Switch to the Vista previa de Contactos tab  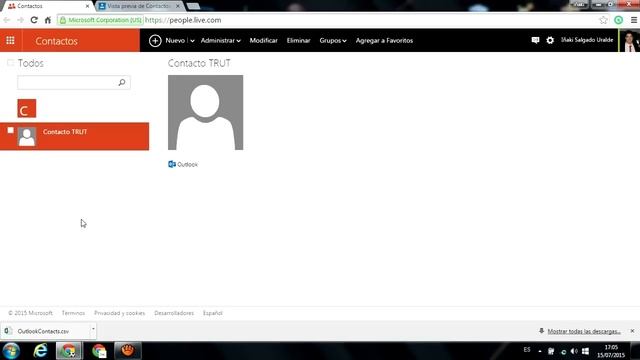tap(139, 6)
